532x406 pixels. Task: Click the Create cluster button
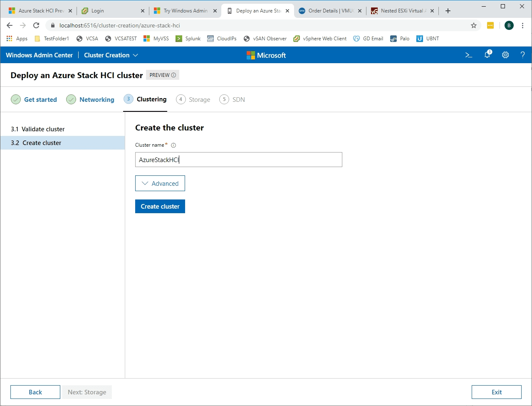coord(160,206)
